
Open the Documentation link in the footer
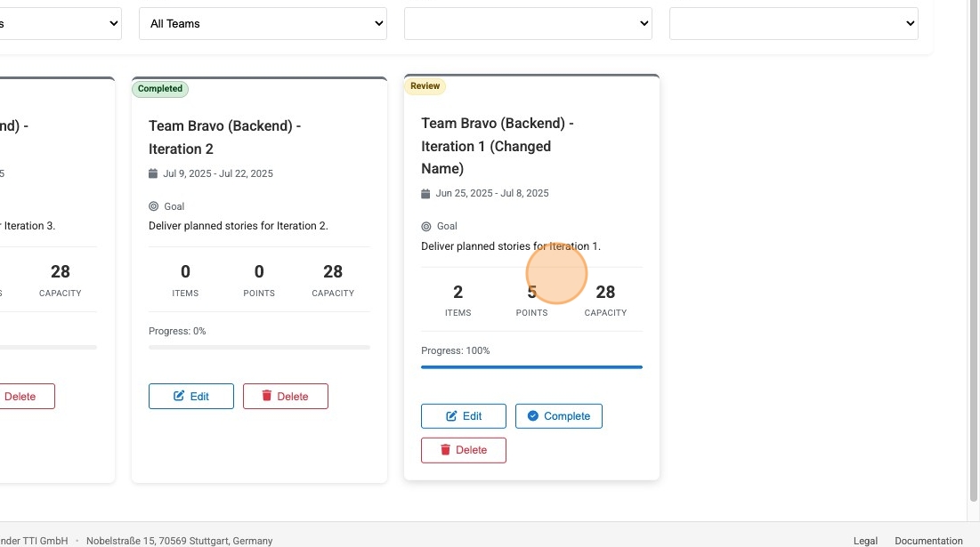[928, 540]
